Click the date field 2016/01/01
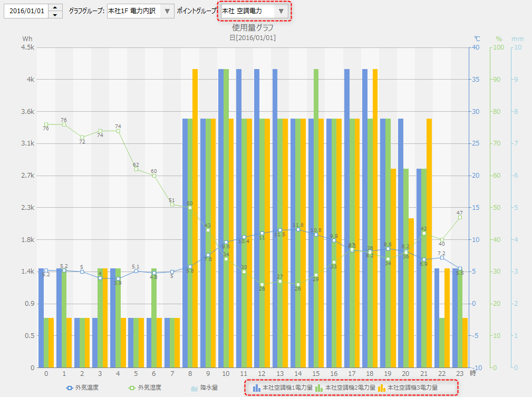Screen dimensions: 532x397 [26, 11]
